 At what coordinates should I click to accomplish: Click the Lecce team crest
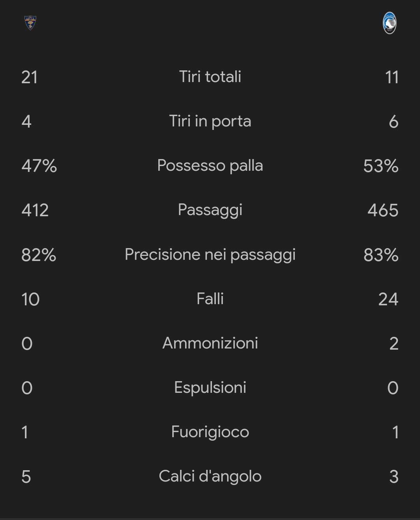point(30,23)
